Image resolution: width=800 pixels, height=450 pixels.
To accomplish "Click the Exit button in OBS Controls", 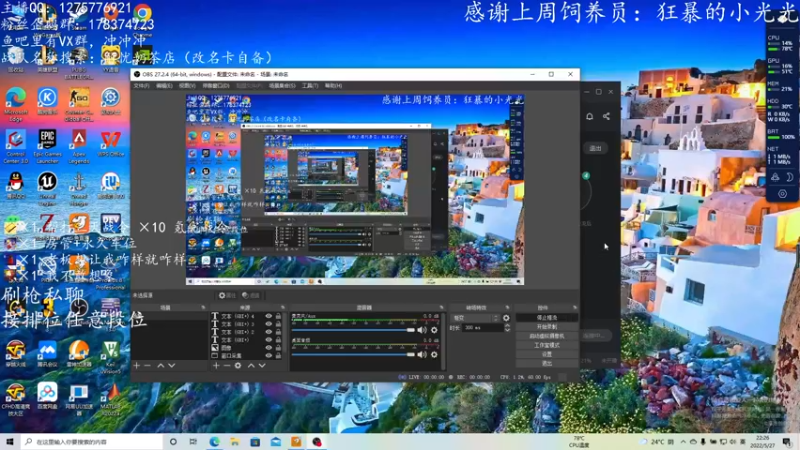I will coord(546,363).
